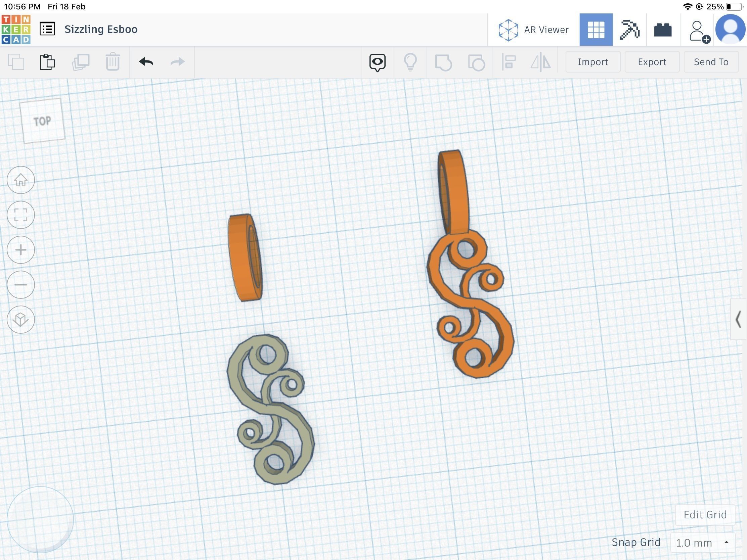The image size is (747, 560).
Task: Open the Tinkercad logo home link
Action: click(16, 29)
